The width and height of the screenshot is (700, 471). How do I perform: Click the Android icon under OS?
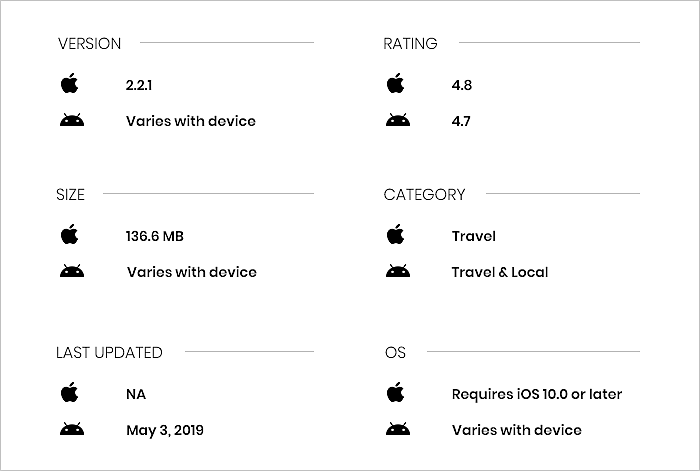[398, 429]
